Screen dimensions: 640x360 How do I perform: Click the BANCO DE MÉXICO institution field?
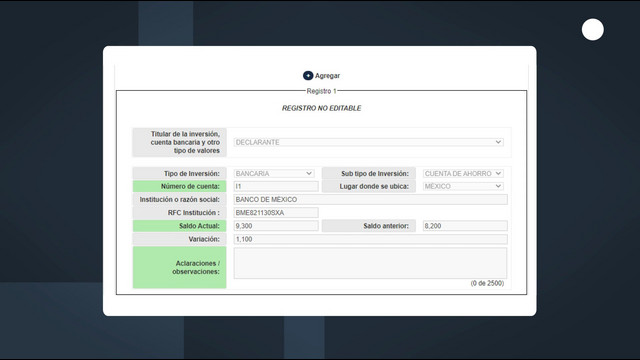pos(371,200)
